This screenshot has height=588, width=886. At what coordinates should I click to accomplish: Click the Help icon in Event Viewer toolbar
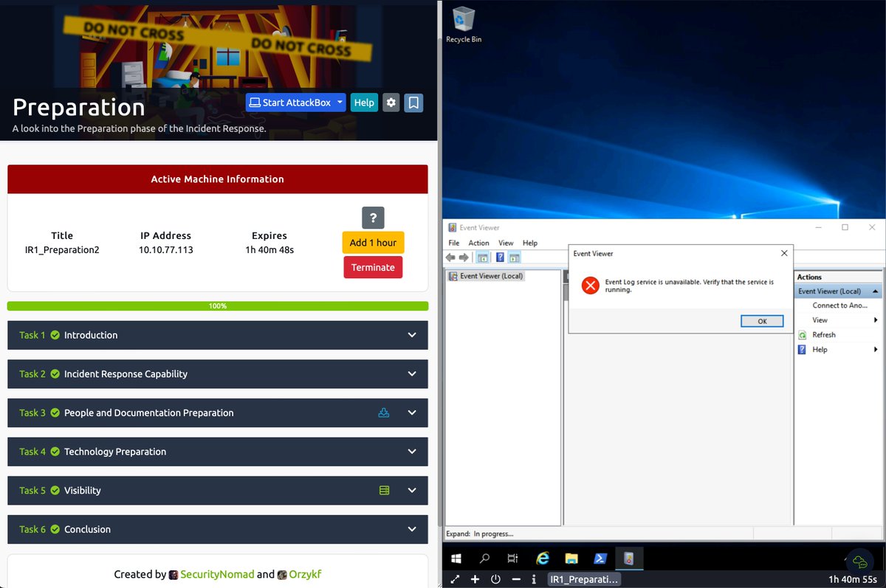point(500,257)
